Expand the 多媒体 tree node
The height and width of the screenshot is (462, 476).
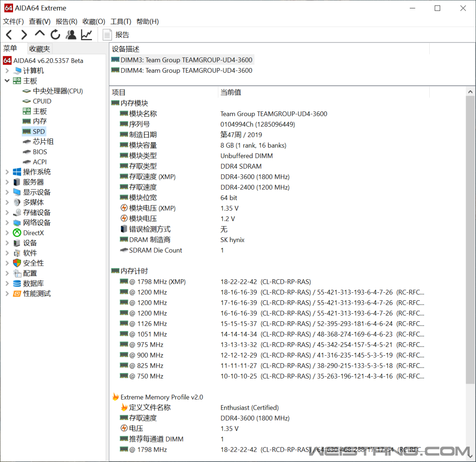click(7, 202)
